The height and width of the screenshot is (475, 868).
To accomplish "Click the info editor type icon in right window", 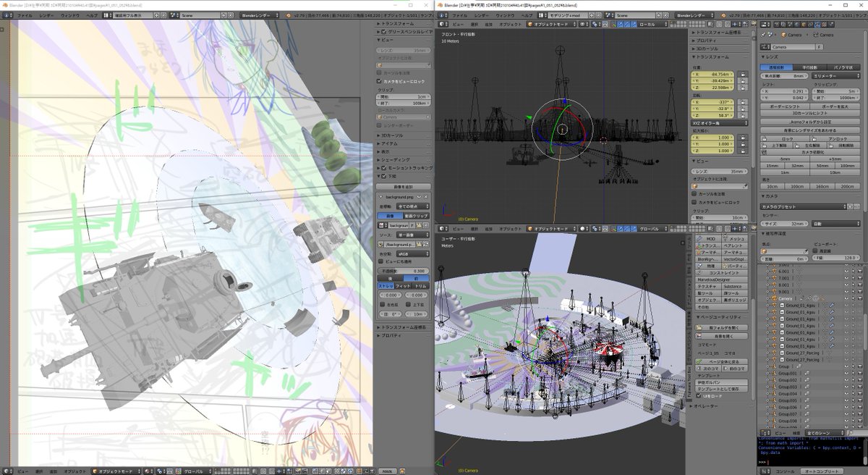I will pyautogui.click(x=442, y=14).
